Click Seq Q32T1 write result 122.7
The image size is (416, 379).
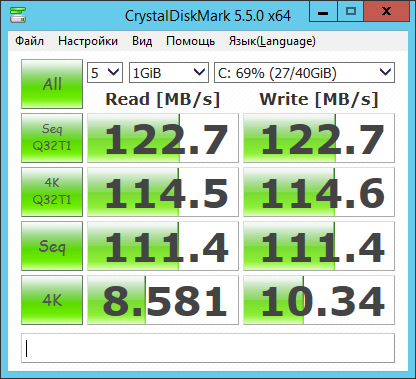[x=319, y=138]
